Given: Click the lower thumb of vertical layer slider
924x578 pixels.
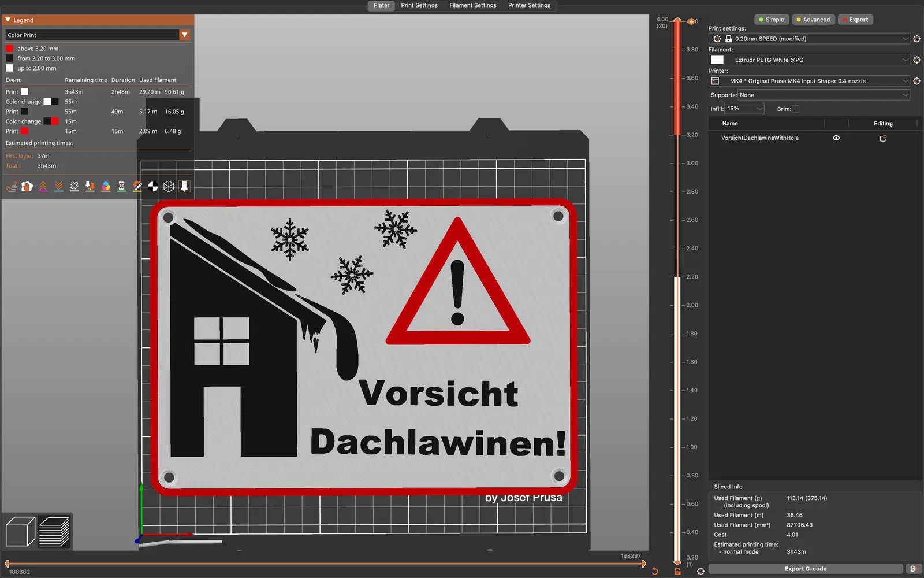Looking at the screenshot, I should tap(677, 561).
